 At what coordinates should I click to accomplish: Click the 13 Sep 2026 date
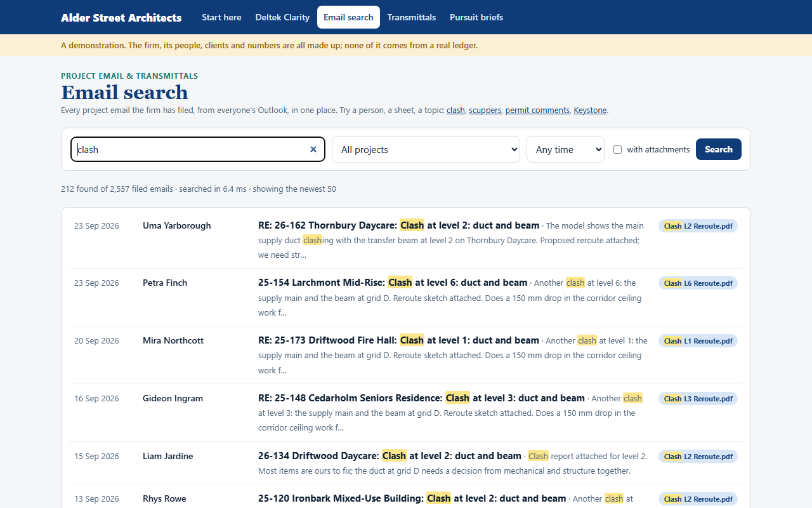[x=96, y=498]
